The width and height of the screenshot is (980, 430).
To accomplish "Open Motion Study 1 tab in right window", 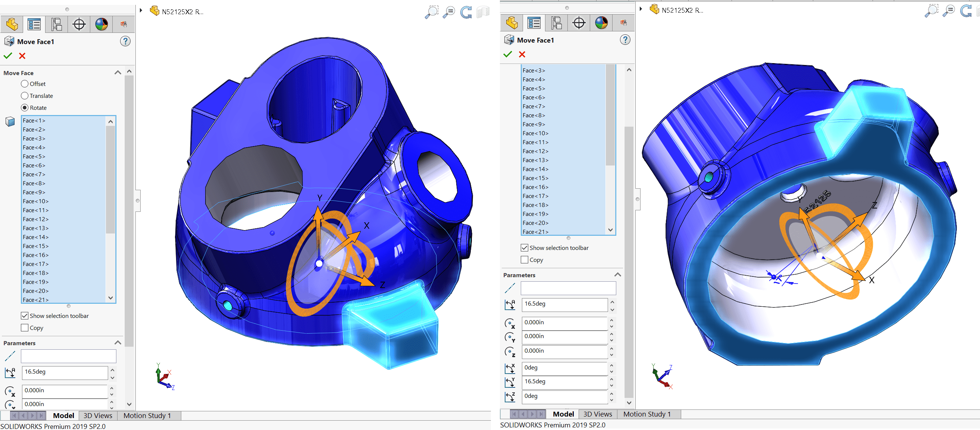I will pyautogui.click(x=647, y=414).
